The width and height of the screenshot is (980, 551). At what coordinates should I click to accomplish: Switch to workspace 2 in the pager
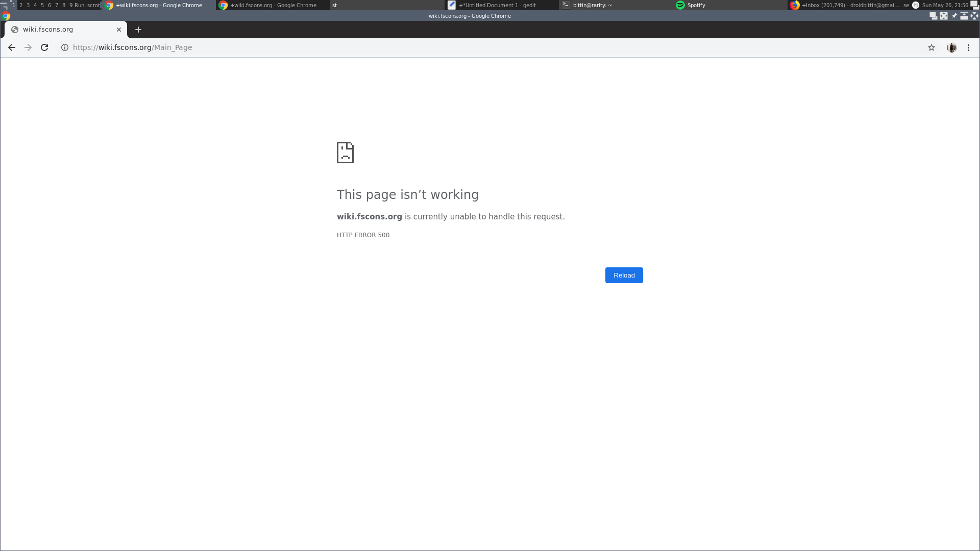(21, 5)
